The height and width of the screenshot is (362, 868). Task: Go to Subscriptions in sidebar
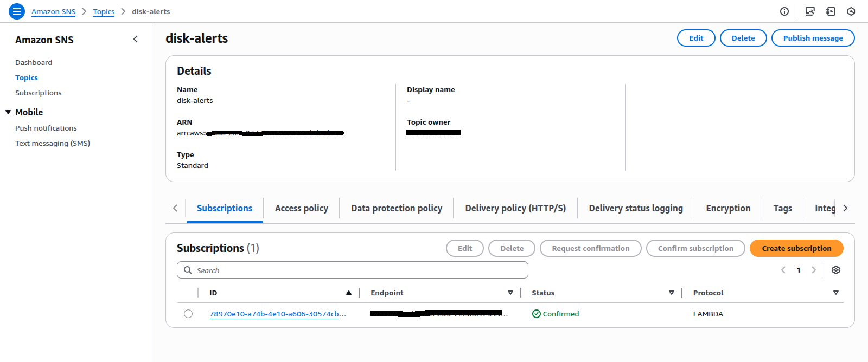point(39,93)
